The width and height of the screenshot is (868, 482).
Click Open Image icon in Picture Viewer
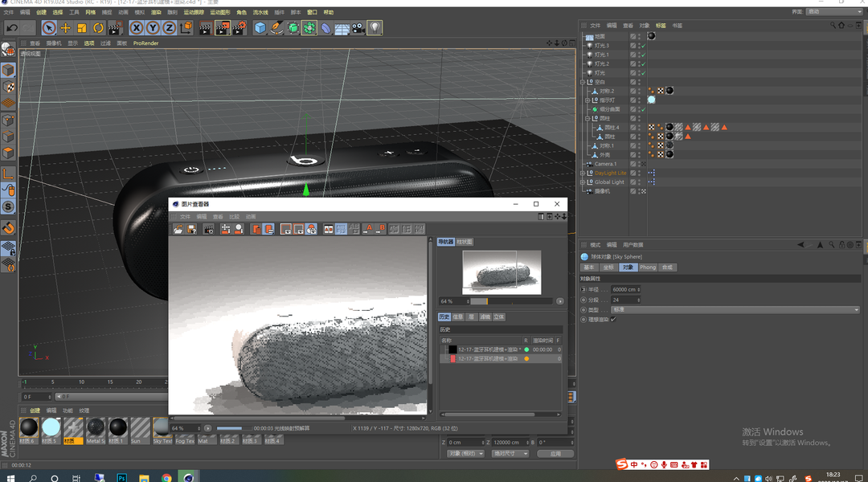(x=178, y=229)
